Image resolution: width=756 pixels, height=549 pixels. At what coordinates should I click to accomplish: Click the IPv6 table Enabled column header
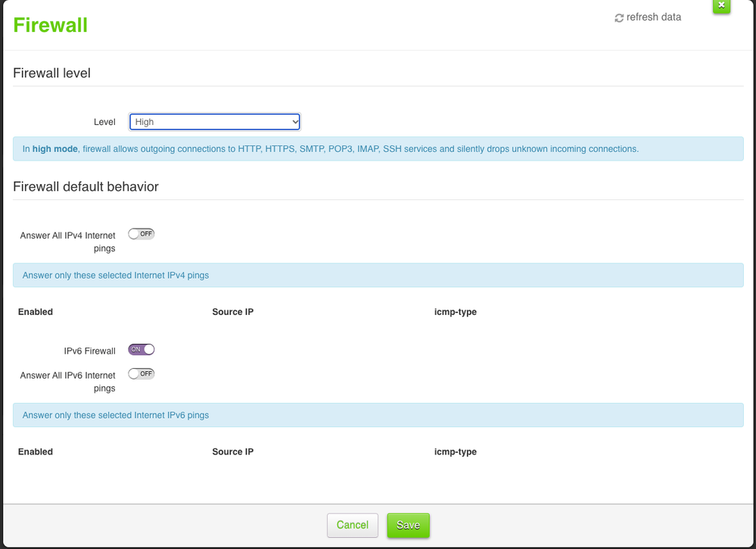pyautogui.click(x=36, y=452)
